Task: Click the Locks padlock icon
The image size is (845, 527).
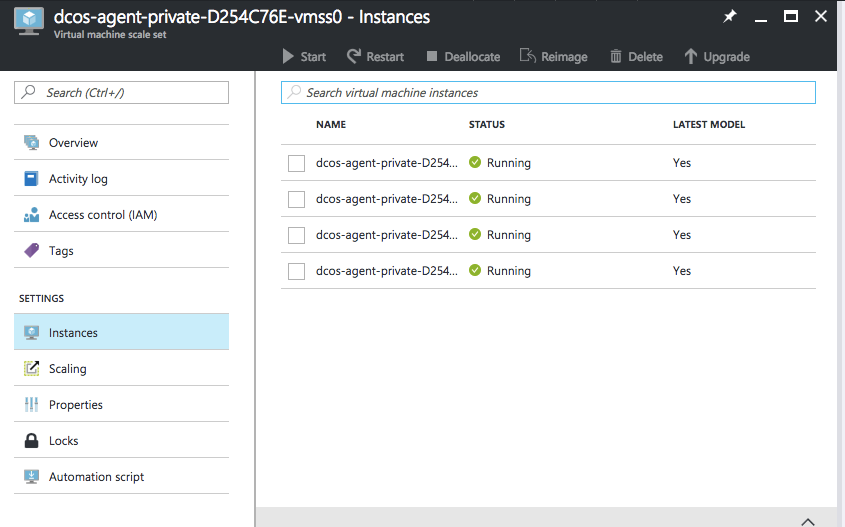Action: tap(31, 441)
